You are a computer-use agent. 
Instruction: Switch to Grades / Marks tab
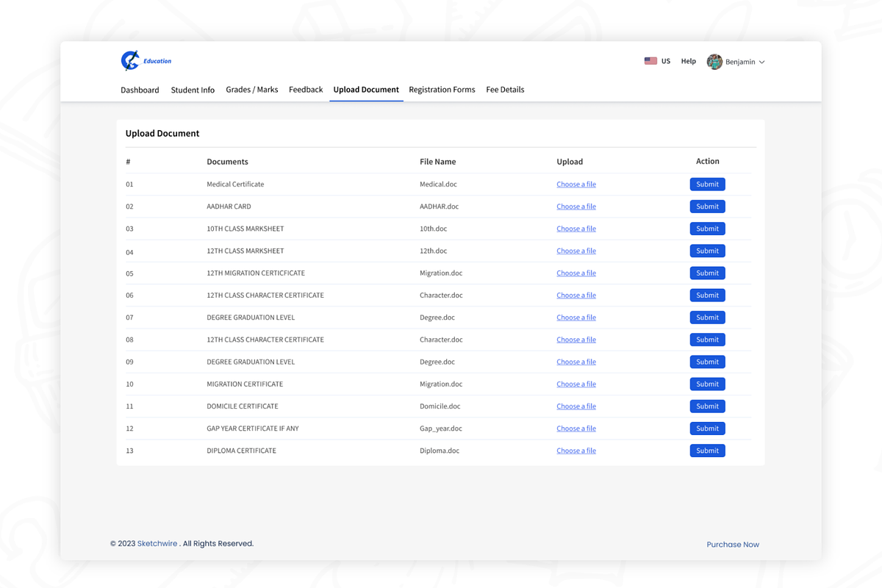click(252, 90)
